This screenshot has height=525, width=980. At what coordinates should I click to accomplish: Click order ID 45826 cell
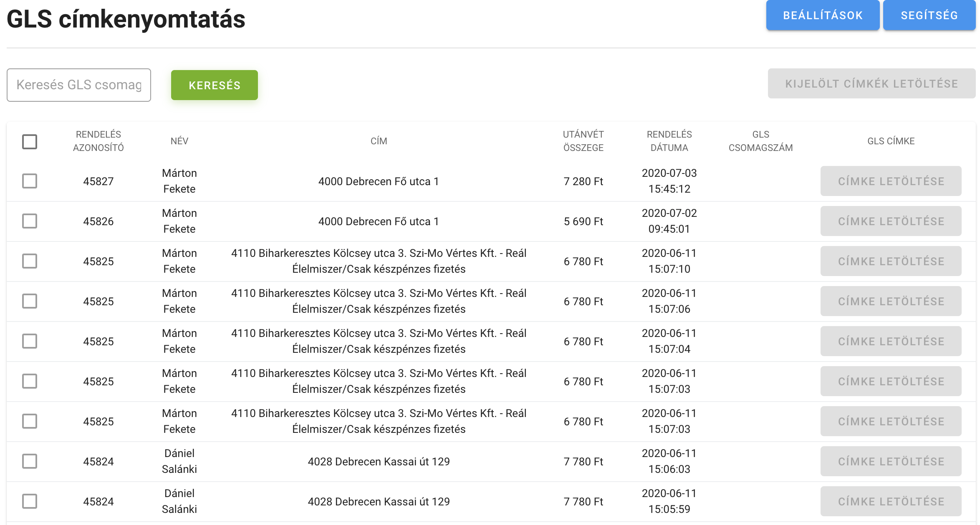point(99,221)
